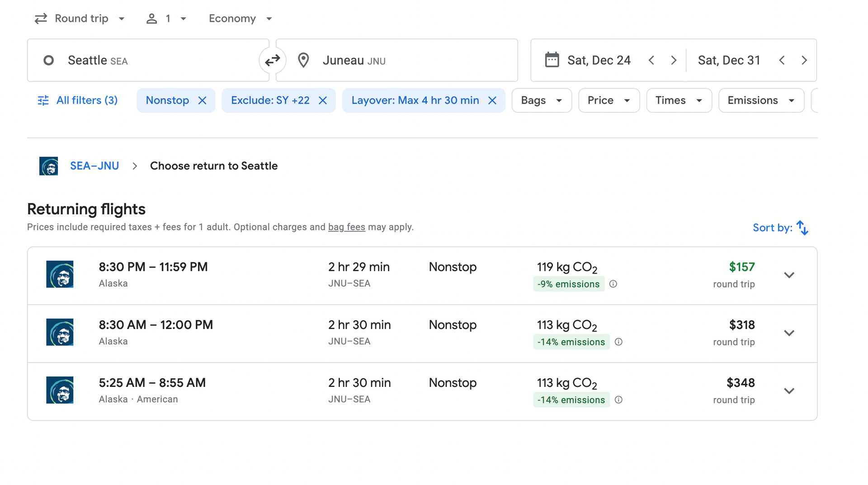Click the info icon next to -9% emissions

613,284
